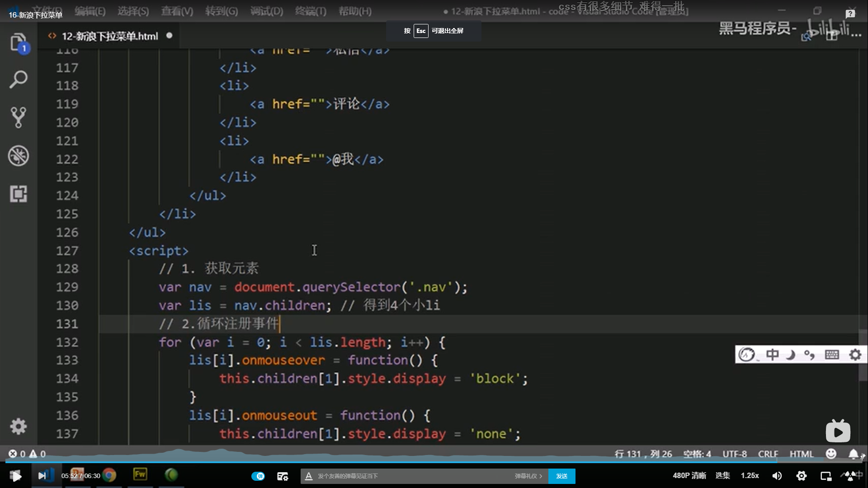This screenshot has width=868, height=488.
Task: Open the 调试(D) menu
Action: pyautogui.click(x=267, y=11)
